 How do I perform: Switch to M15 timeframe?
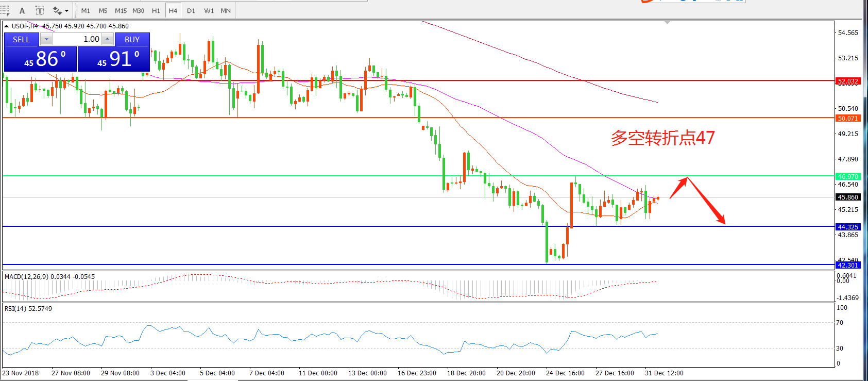click(x=121, y=11)
